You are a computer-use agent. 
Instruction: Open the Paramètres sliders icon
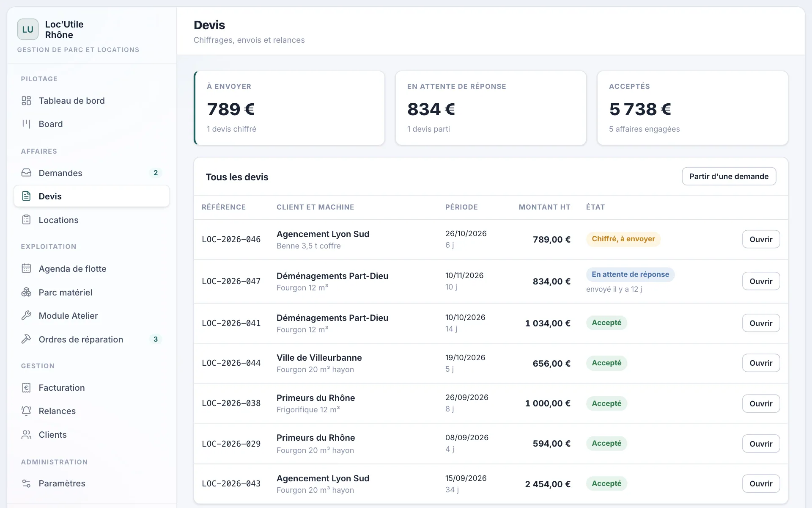[26, 483]
